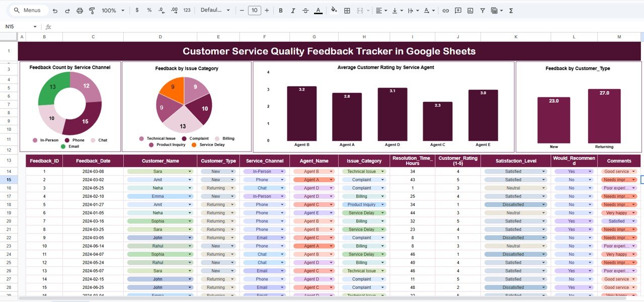Toggle italic formatting
This screenshot has height=302, width=644.
pyautogui.click(x=293, y=10)
